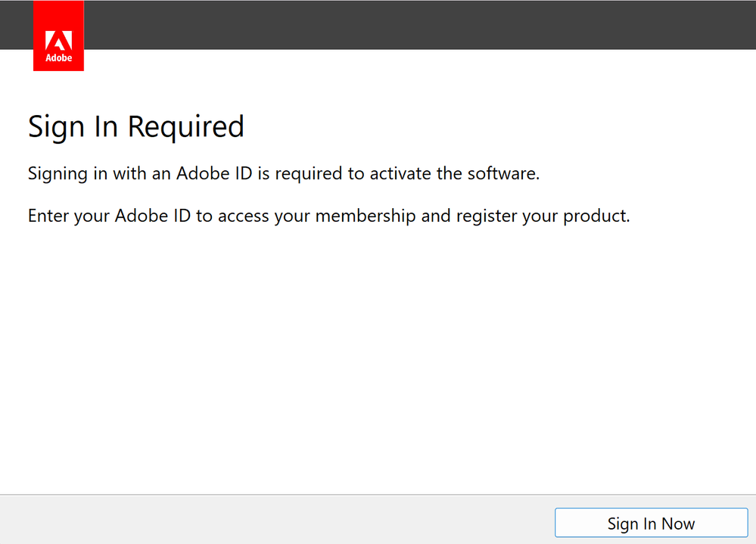756x544 pixels.
Task: Click the 'Enter your Adobe ID to access' sentence
Action: [329, 216]
